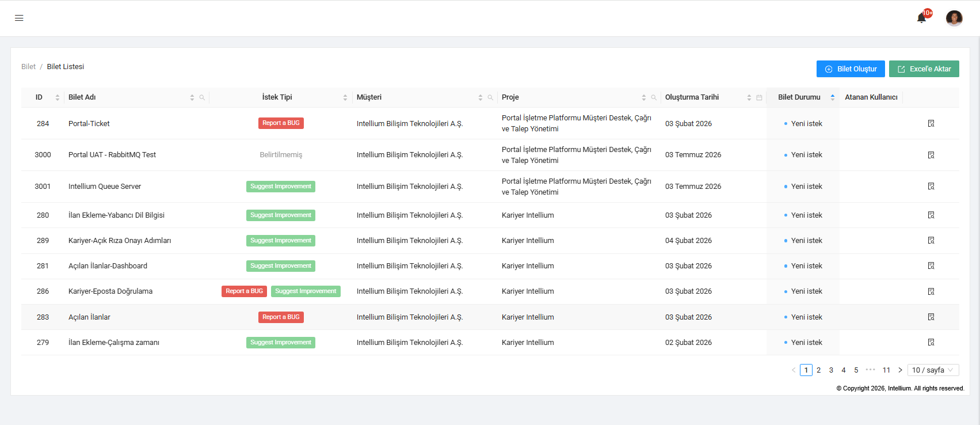Click Report a BUG tag for Portal-Ticket

[281, 123]
